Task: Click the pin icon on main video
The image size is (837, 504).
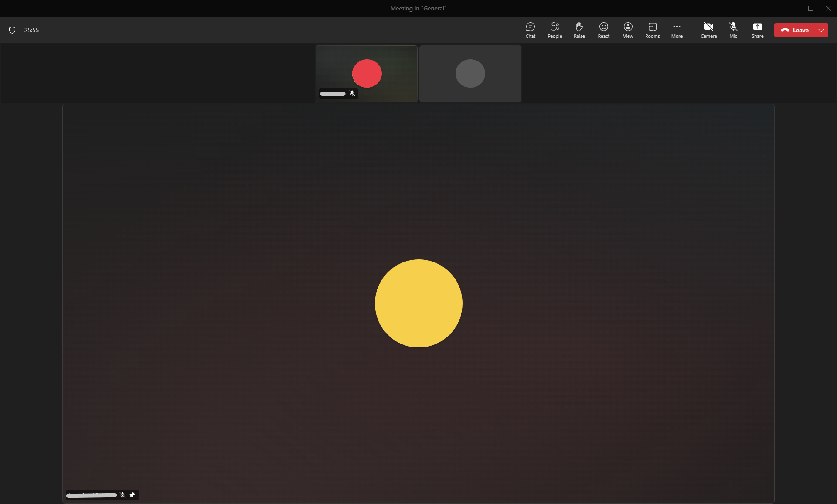Action: (133, 494)
